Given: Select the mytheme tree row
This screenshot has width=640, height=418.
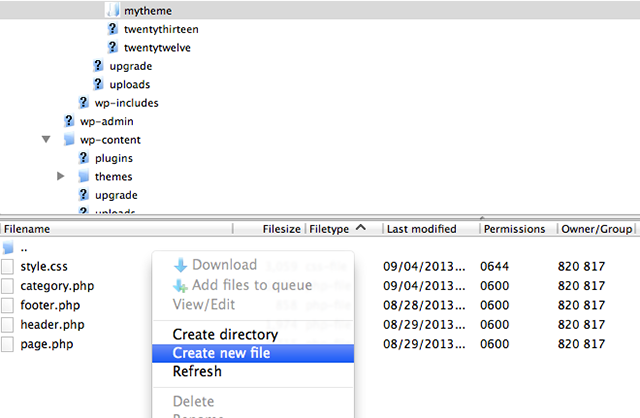Looking at the screenshot, I should coord(320,10).
